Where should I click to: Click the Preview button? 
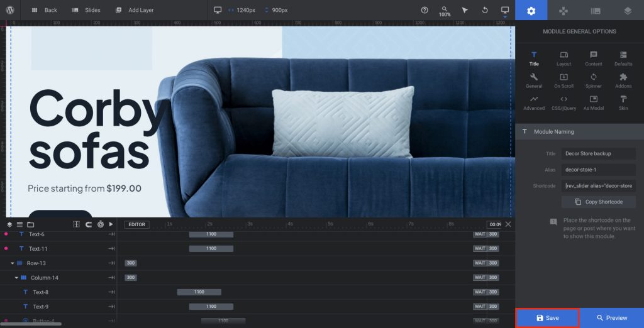tap(612, 318)
